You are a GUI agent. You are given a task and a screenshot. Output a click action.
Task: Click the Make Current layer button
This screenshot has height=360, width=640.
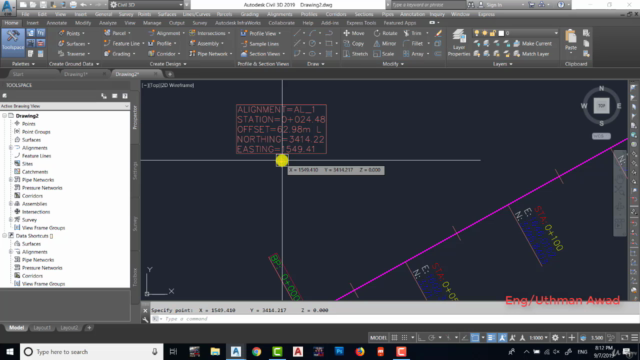pyautogui.click(x=533, y=43)
